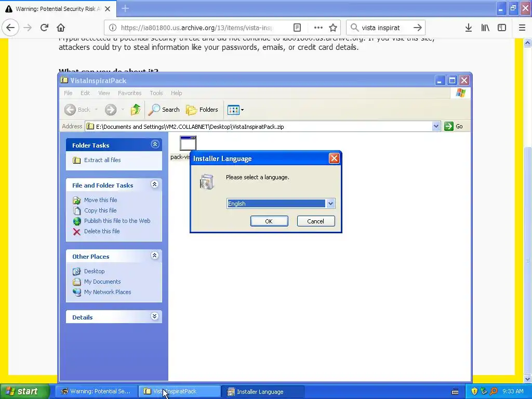Select VistaInspiratPack taskbar button
The width and height of the screenshot is (532, 399).
180,391
